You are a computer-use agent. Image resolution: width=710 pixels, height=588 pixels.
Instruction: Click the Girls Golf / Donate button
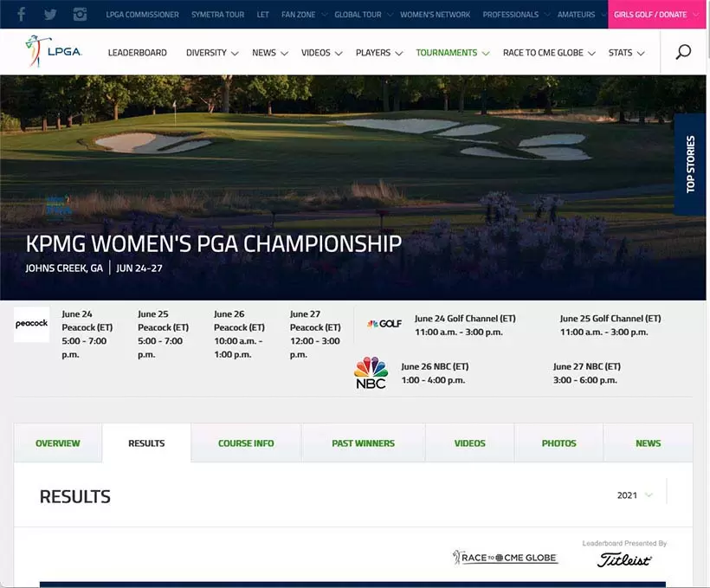[x=656, y=15]
